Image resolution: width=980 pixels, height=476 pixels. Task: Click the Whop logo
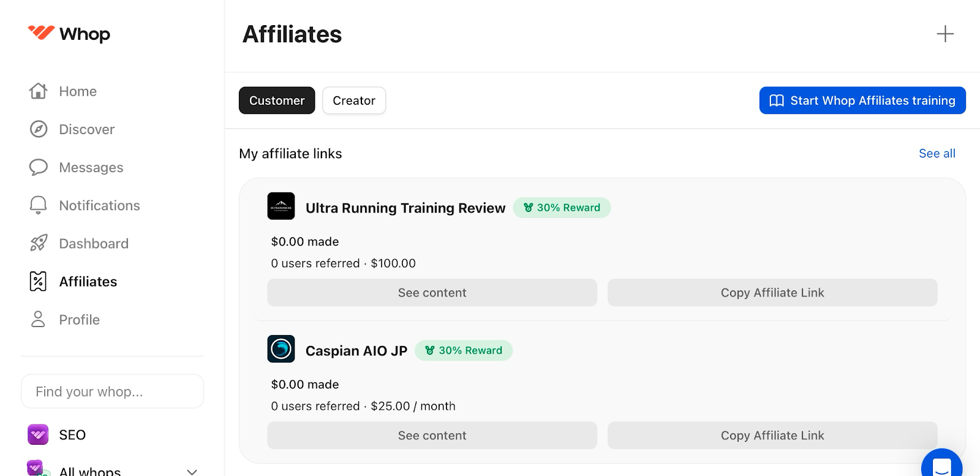69,34
